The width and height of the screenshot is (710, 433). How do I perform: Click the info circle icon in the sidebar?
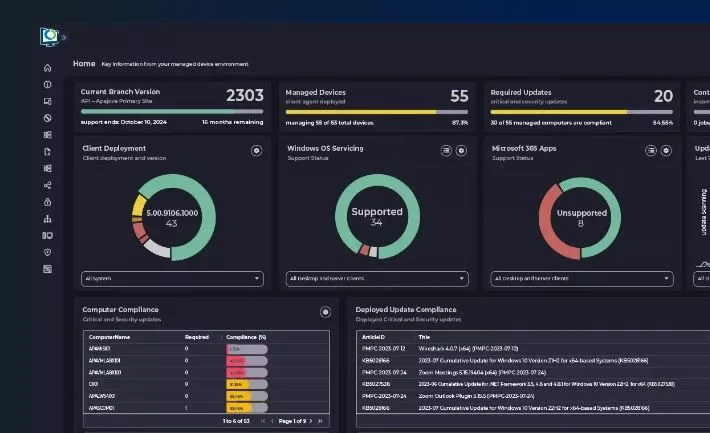48,85
